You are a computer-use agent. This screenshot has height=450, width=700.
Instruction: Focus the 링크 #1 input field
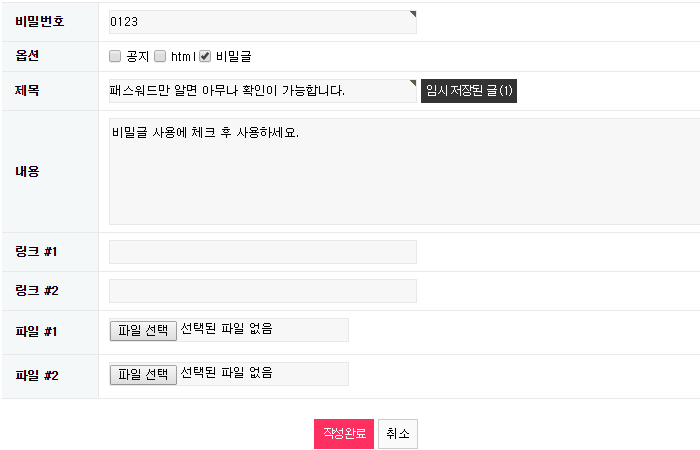[262, 252]
